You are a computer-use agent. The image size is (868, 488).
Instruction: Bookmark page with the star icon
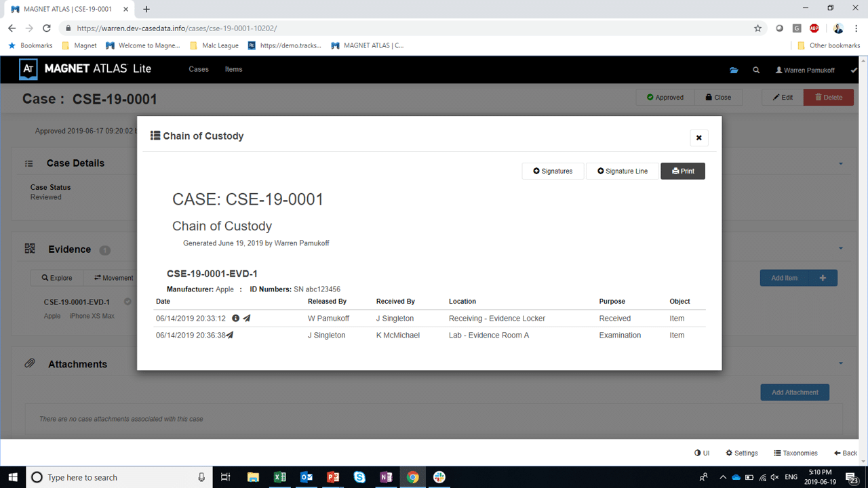click(757, 28)
